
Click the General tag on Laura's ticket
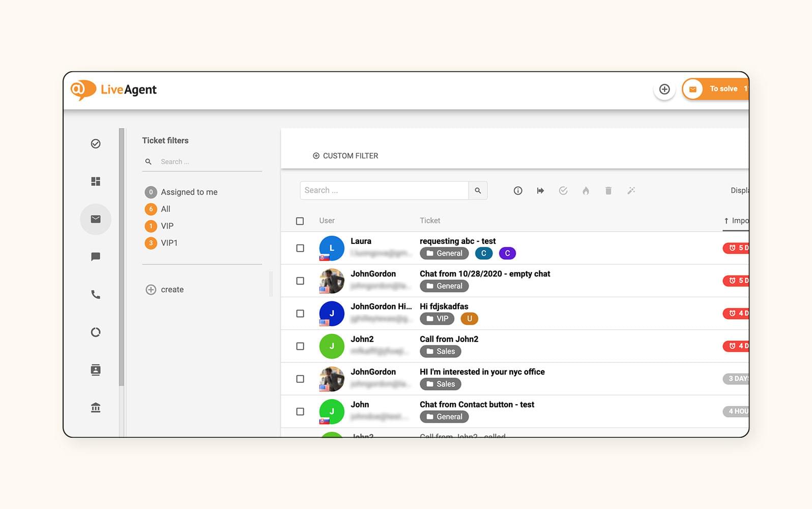pos(444,253)
